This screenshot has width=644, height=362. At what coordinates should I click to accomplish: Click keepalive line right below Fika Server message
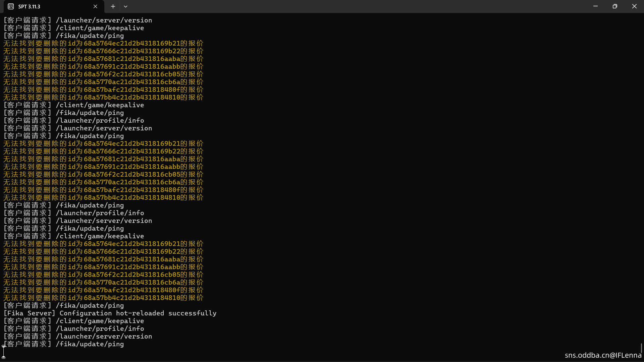(x=73, y=321)
